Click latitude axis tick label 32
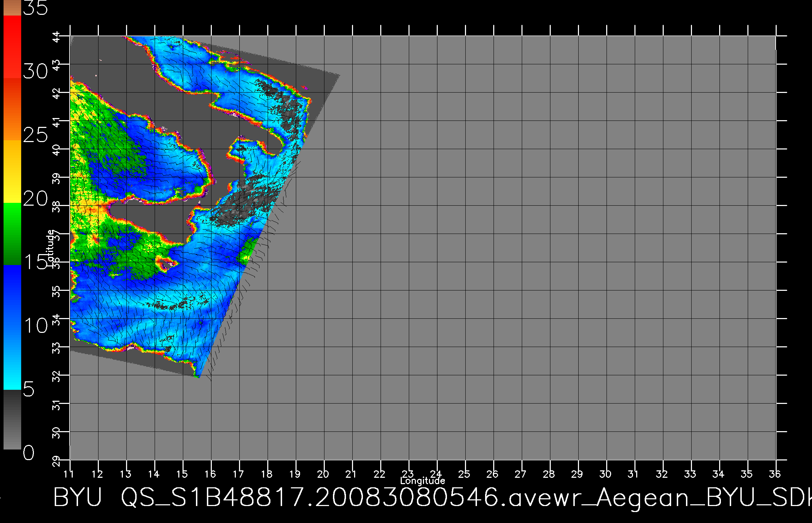This screenshot has width=812, height=523. click(x=57, y=376)
